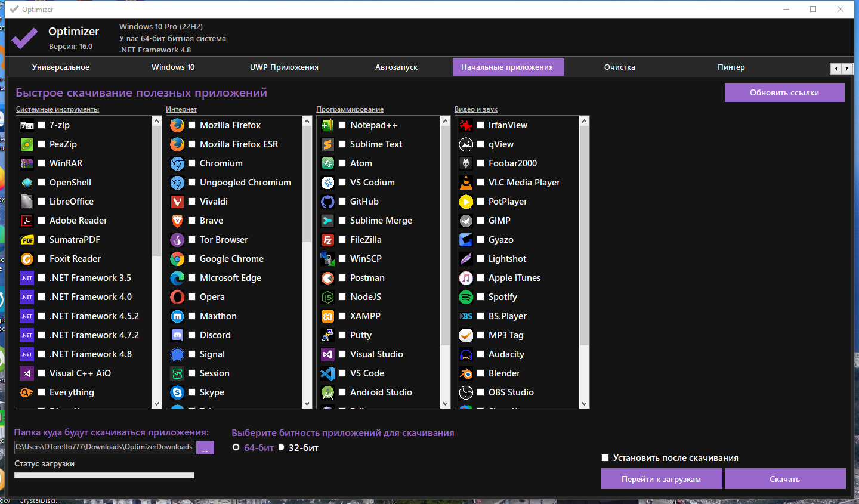Click system tools list scroll-down arrow
Image resolution: width=859 pixels, height=504 pixels.
click(157, 404)
